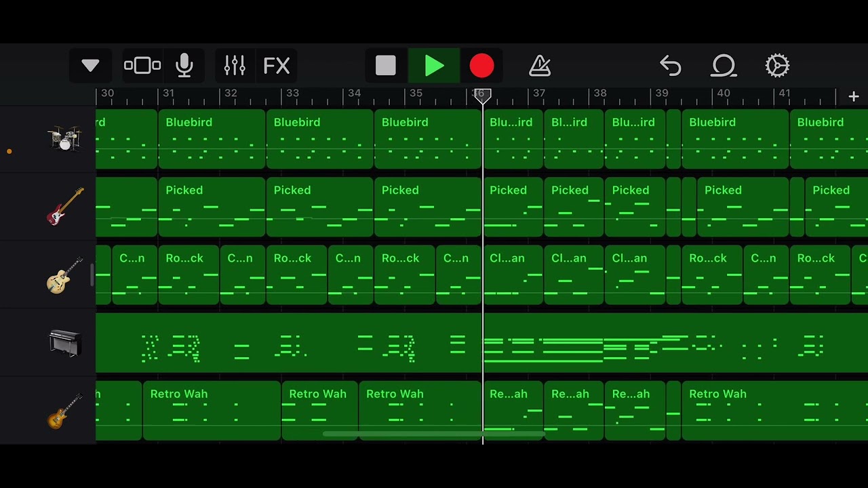Open the loop browser icon

724,66
